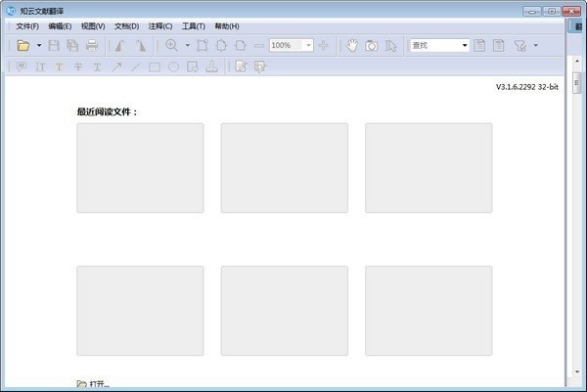Expand the 查找 search dropdown
The image size is (587, 392).
click(x=465, y=46)
